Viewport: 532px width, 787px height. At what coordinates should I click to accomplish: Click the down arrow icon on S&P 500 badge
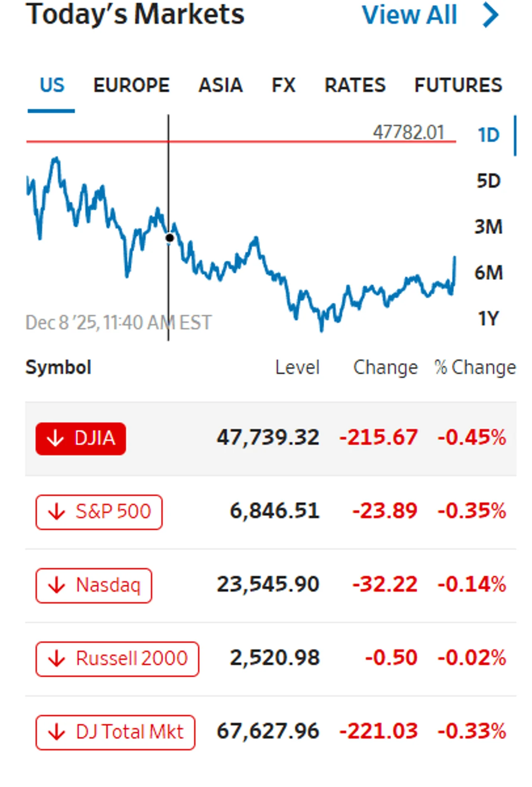(57, 512)
